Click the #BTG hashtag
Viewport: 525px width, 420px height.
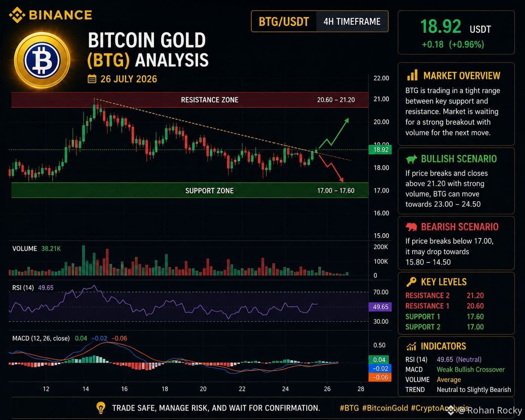[349, 408]
